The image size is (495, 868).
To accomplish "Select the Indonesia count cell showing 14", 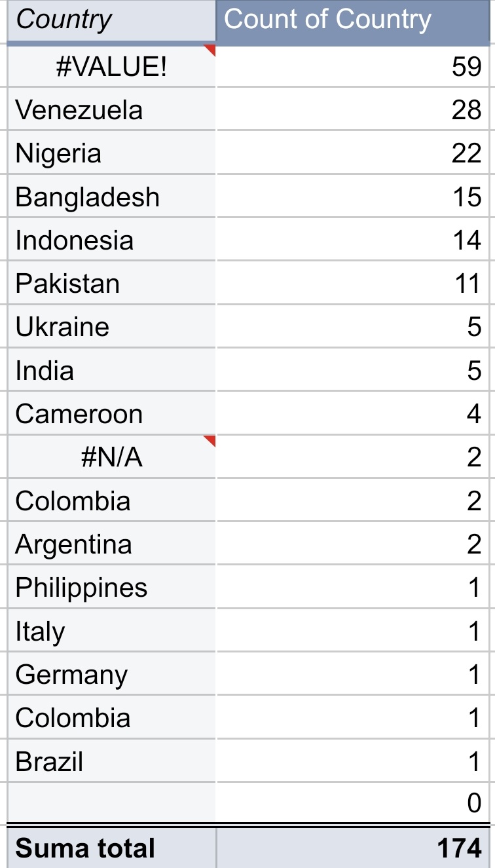I will (354, 239).
